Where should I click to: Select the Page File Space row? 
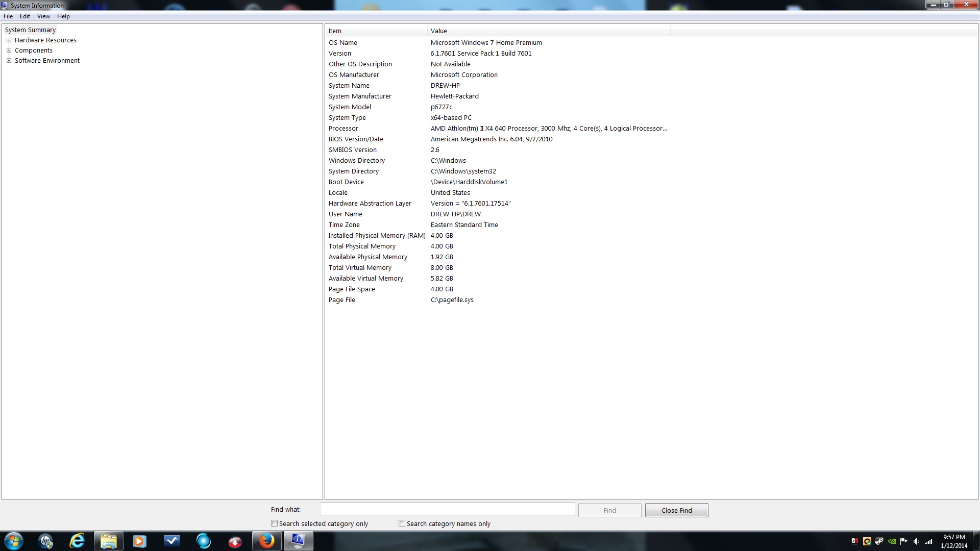point(498,289)
